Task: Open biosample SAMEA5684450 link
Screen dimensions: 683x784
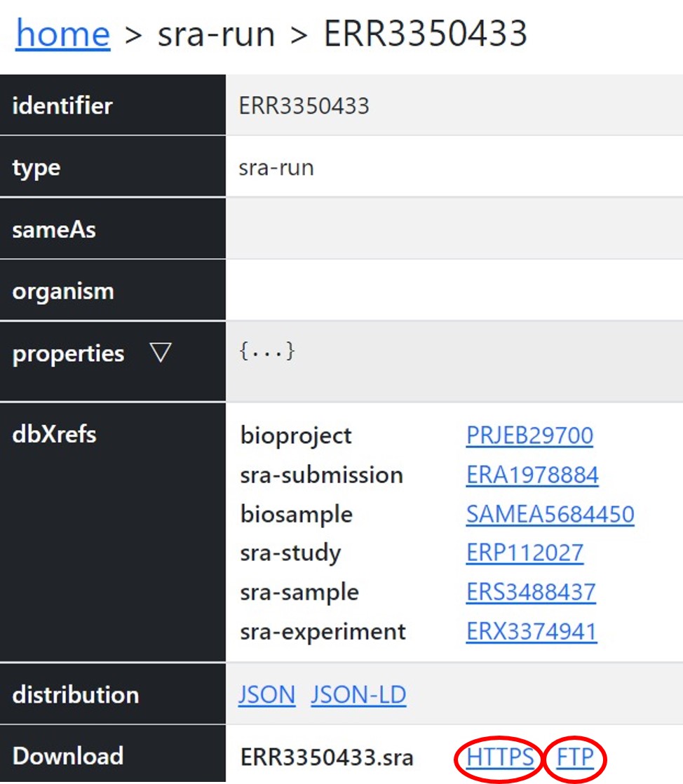Action: [550, 515]
